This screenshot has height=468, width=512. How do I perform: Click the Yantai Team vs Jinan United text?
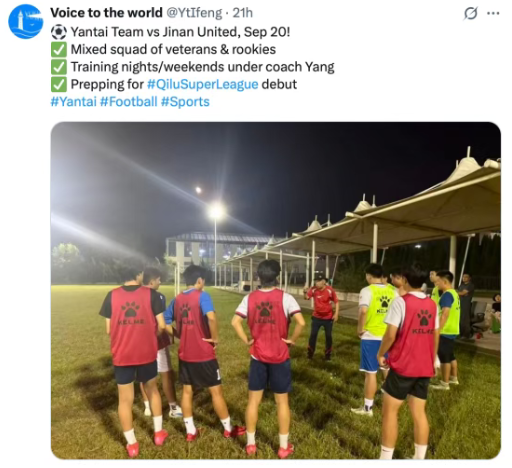(x=180, y=32)
